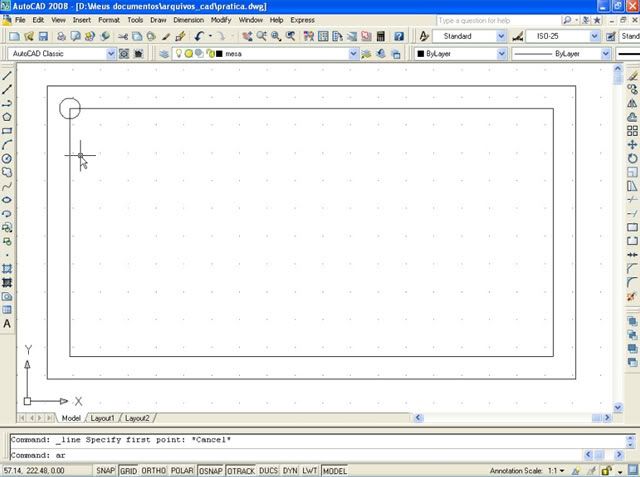Image resolution: width=640 pixels, height=477 pixels.
Task: Expand the layer list showing mesa
Action: click(x=353, y=54)
